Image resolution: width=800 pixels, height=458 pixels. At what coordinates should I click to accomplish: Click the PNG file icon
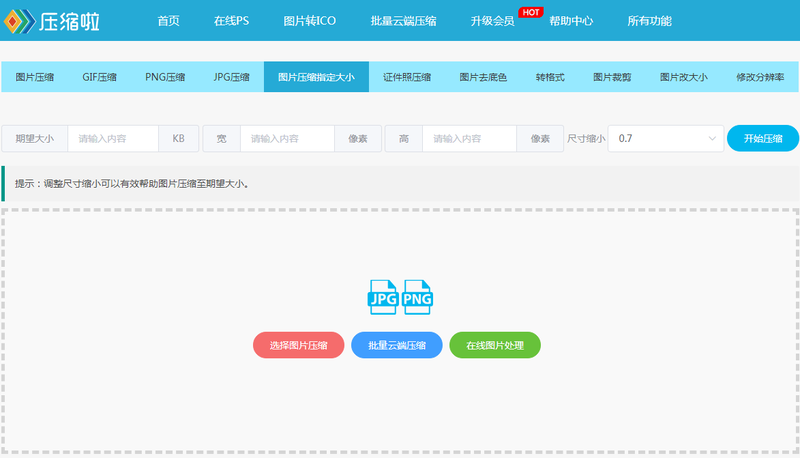pos(417,297)
